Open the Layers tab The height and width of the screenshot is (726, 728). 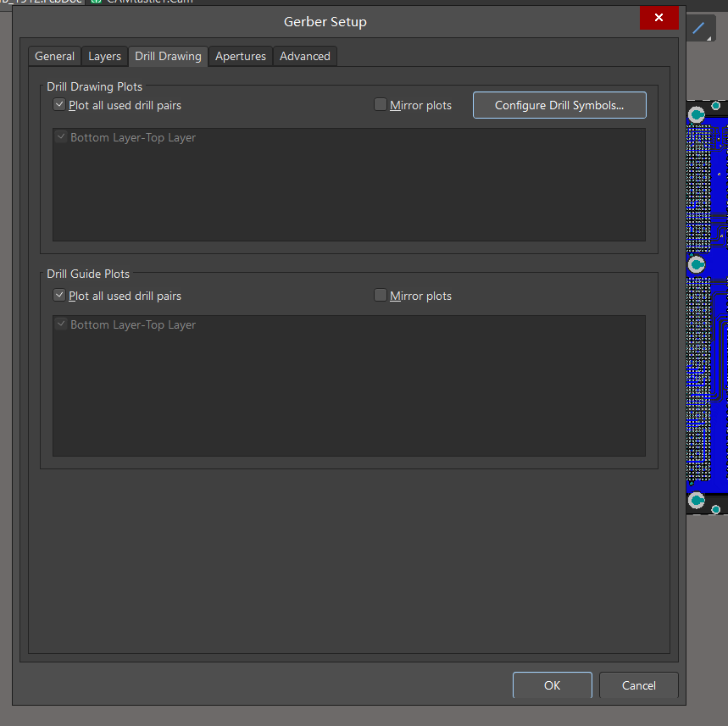[104, 56]
